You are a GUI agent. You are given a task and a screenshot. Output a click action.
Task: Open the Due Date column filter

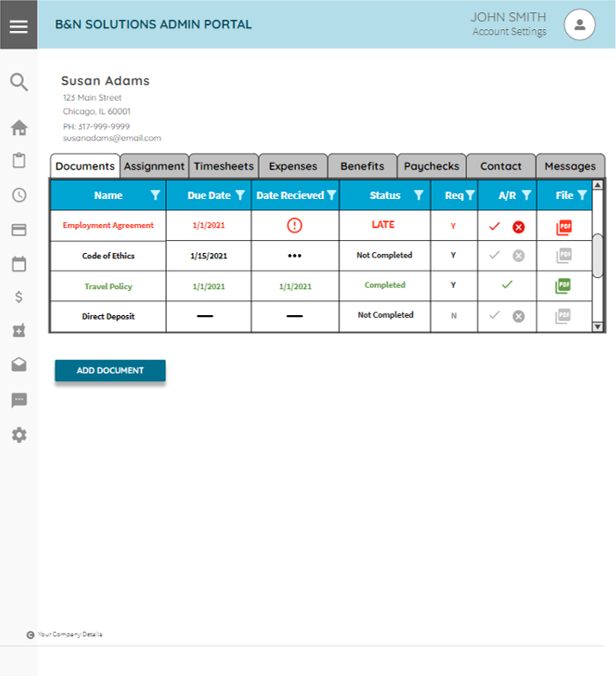(x=241, y=195)
